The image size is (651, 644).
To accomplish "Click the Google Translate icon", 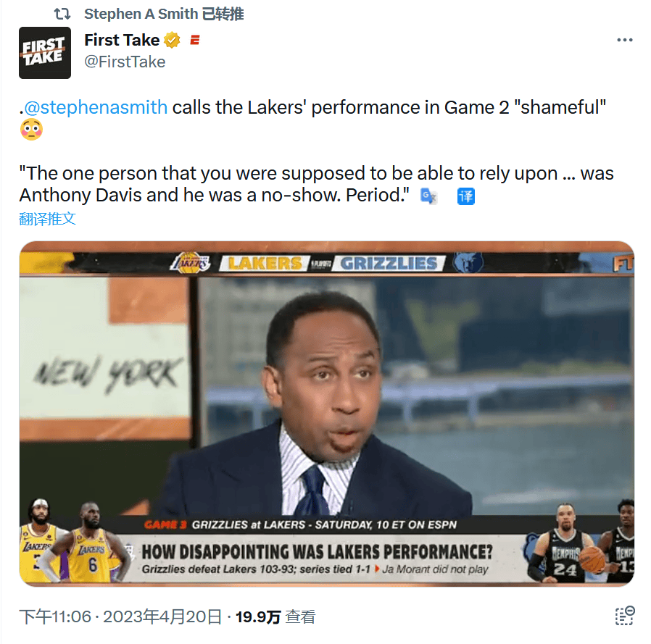I will [428, 196].
